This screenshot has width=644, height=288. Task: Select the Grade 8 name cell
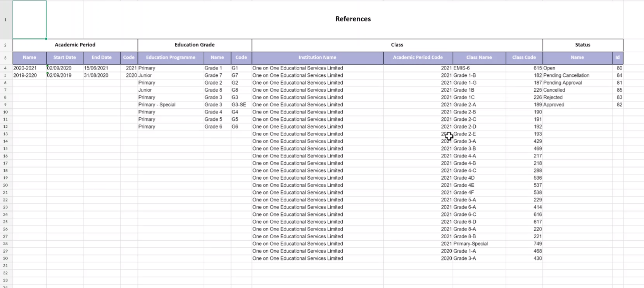pyautogui.click(x=217, y=90)
